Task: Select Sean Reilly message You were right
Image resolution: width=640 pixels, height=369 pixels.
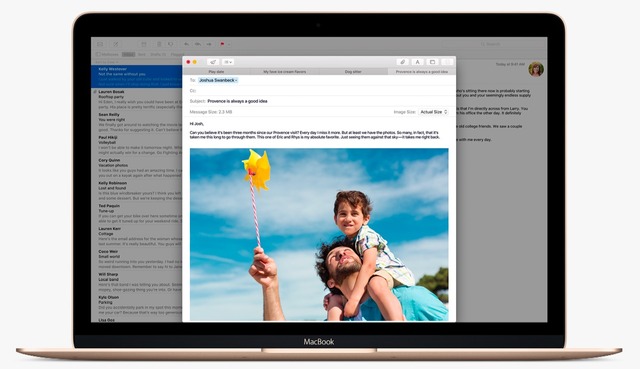Action: coord(136,122)
